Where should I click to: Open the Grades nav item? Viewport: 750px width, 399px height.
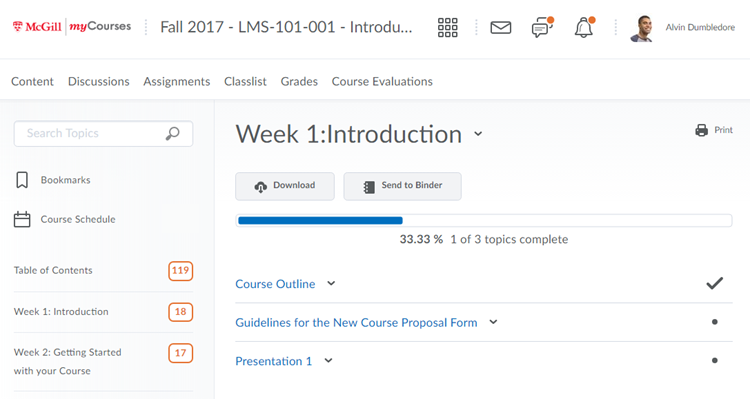pyautogui.click(x=299, y=81)
